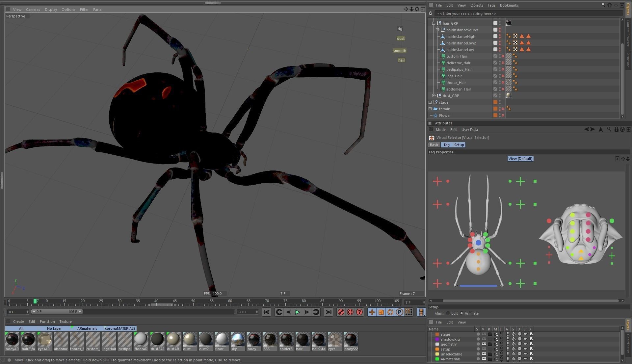
Task: Toggle shadowRig layer solo dot
Action: 478,339
